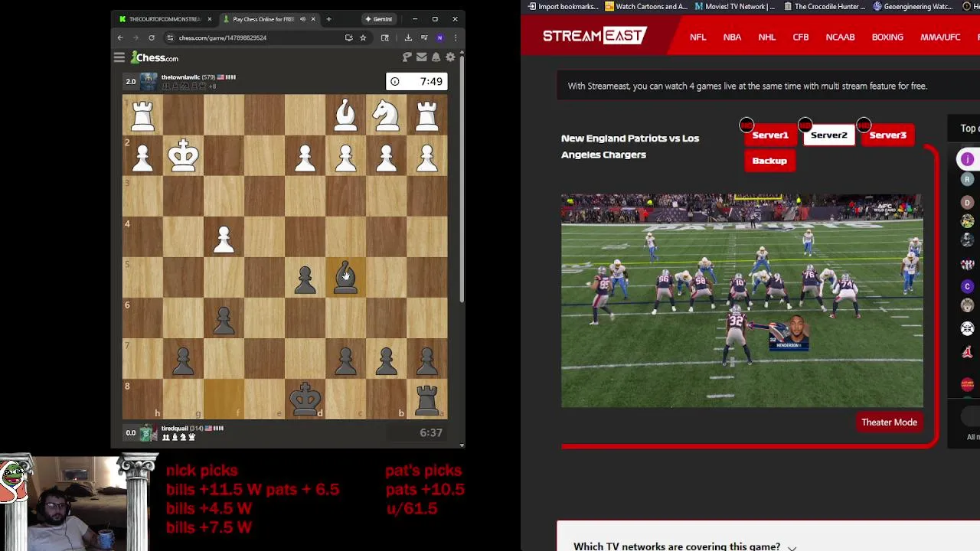This screenshot has width=980, height=551.
Task: Close the Play Chess Online tab
Action: 312,19
